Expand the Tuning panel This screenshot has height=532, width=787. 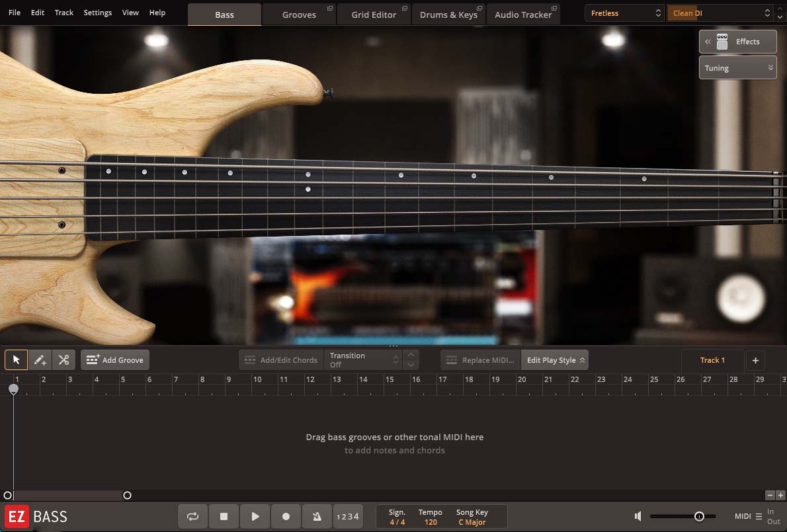tap(737, 67)
